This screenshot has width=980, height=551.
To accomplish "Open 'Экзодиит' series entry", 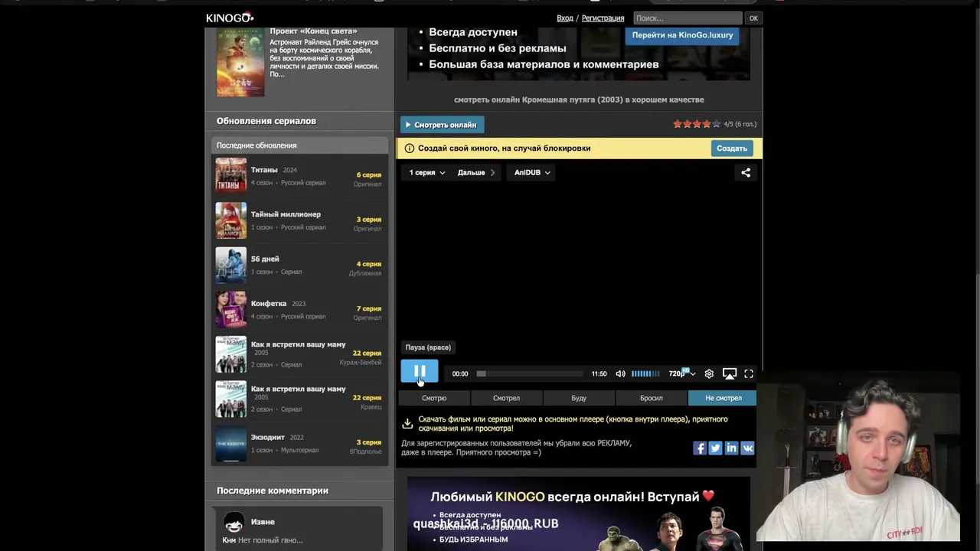I will pyautogui.click(x=299, y=442).
